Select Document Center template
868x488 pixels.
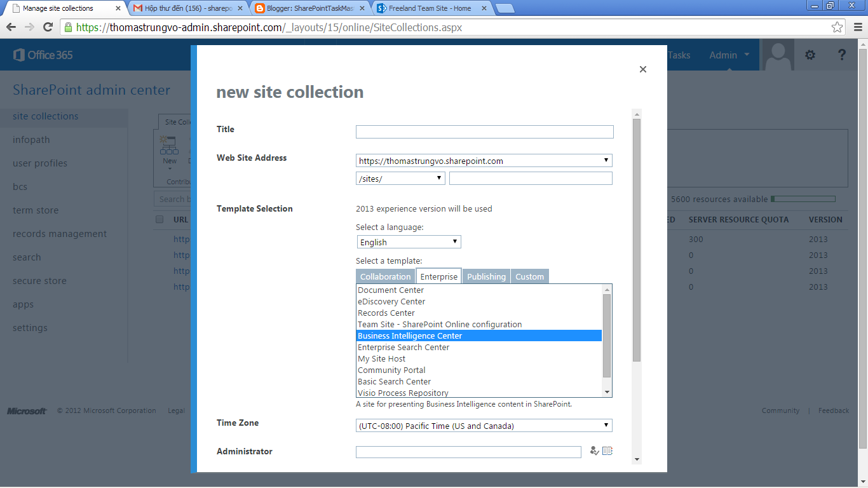click(479, 290)
